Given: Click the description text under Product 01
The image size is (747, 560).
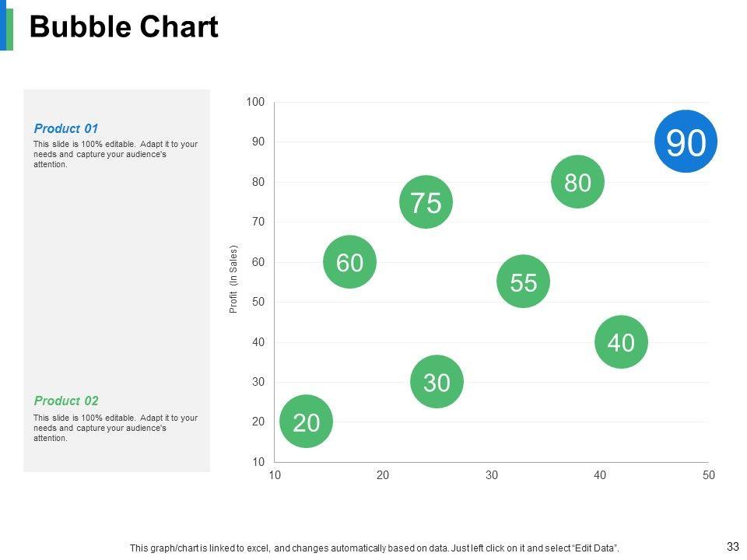Looking at the screenshot, I should (x=115, y=154).
